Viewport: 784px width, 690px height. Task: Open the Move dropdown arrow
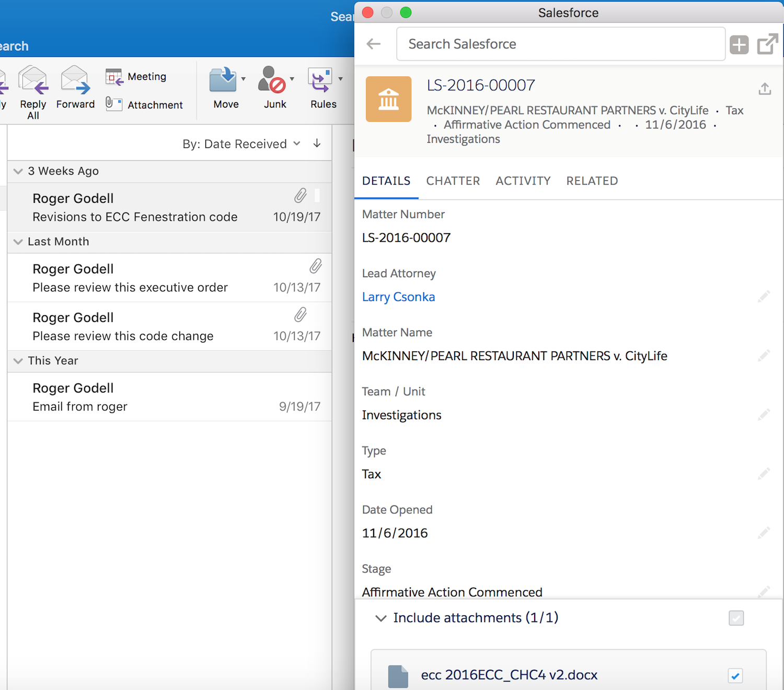(x=244, y=79)
